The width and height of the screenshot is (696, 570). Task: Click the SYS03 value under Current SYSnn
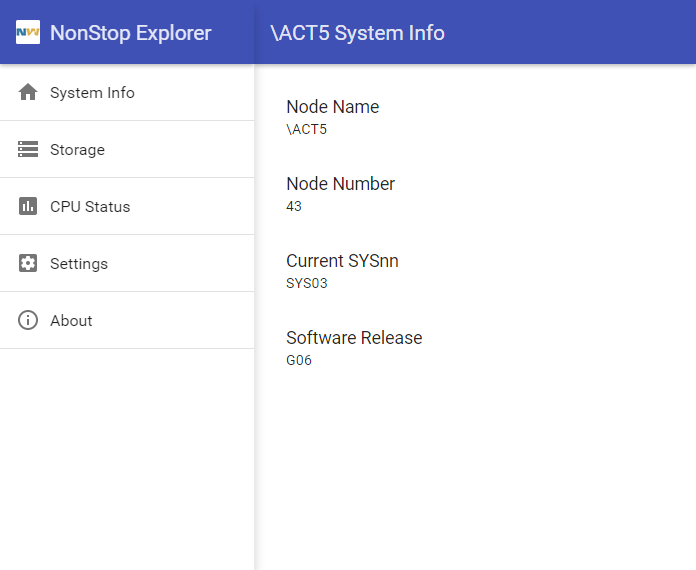(x=306, y=283)
